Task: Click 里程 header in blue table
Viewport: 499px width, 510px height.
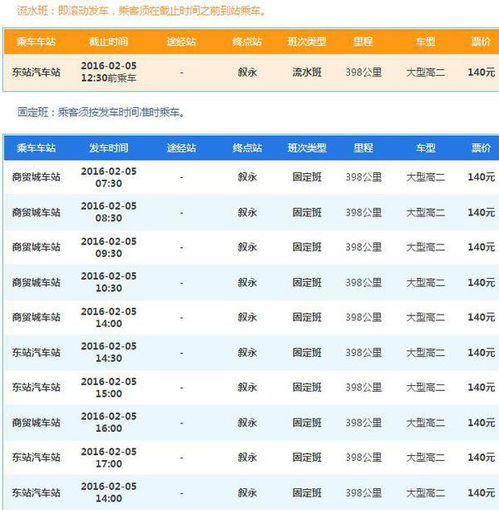Action: pos(363,148)
